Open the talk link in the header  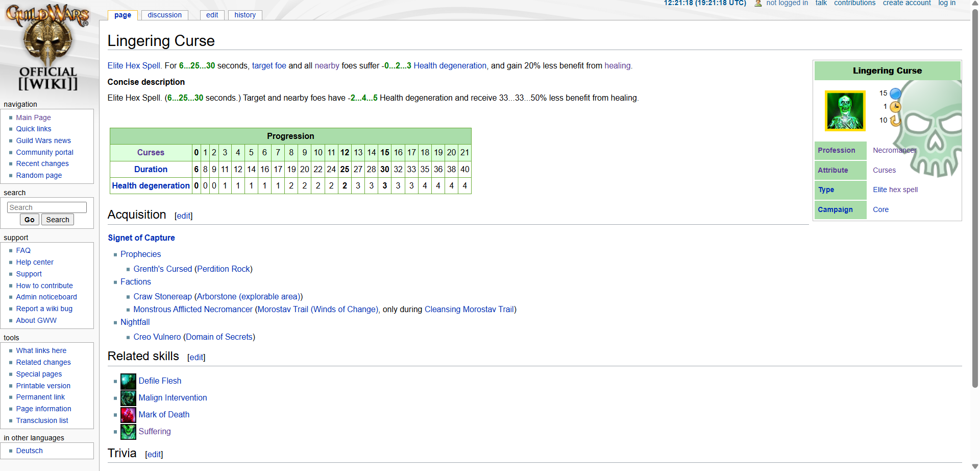coord(821,3)
